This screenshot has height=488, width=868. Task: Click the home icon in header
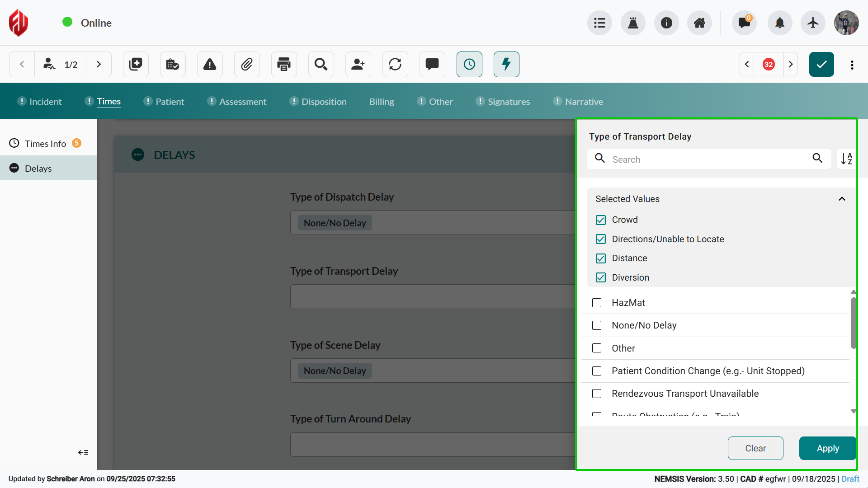[x=699, y=23]
